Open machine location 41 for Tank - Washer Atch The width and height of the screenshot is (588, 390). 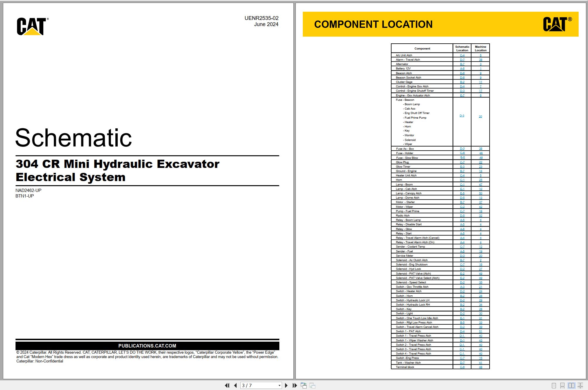click(x=481, y=363)
